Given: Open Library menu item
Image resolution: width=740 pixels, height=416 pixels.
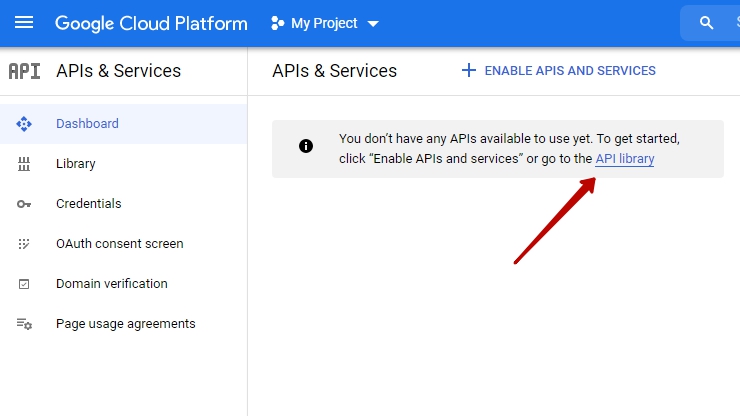Looking at the screenshot, I should [124, 164].
